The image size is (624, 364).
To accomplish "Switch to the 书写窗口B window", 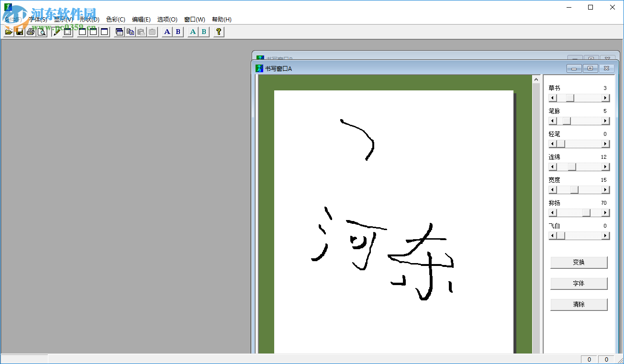I will click(278, 58).
